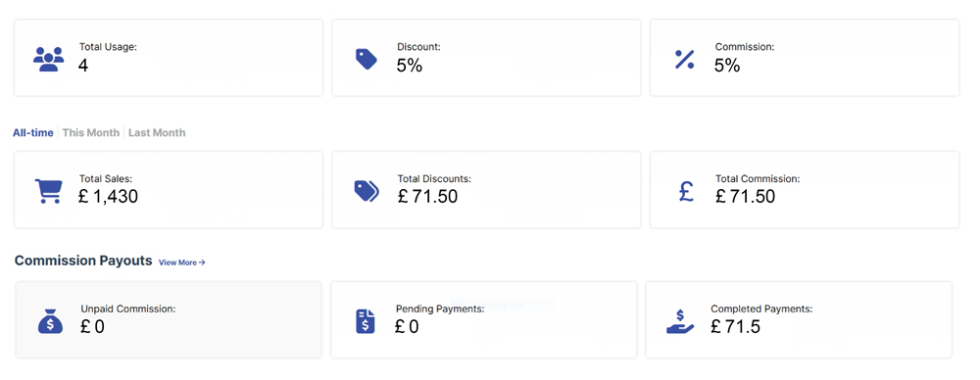Click the £ 1,430 Total Sales value
The image size is (980, 380).
coord(108,196)
